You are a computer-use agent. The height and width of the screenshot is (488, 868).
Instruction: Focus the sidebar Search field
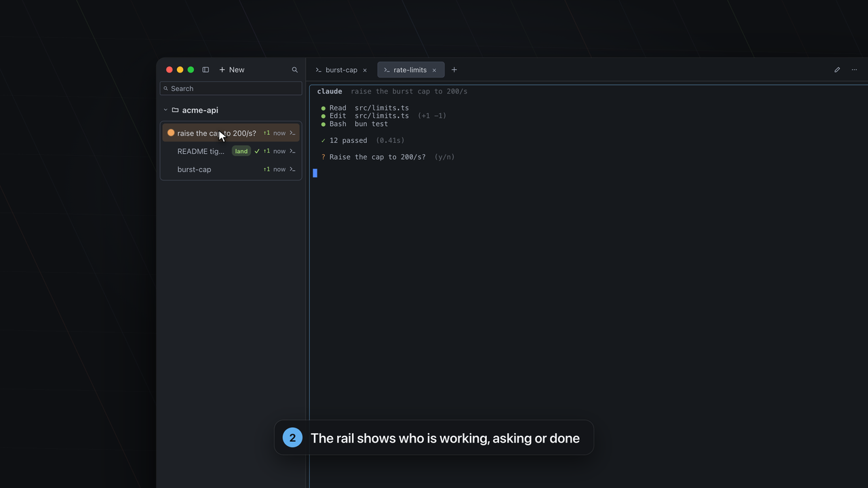coord(231,89)
